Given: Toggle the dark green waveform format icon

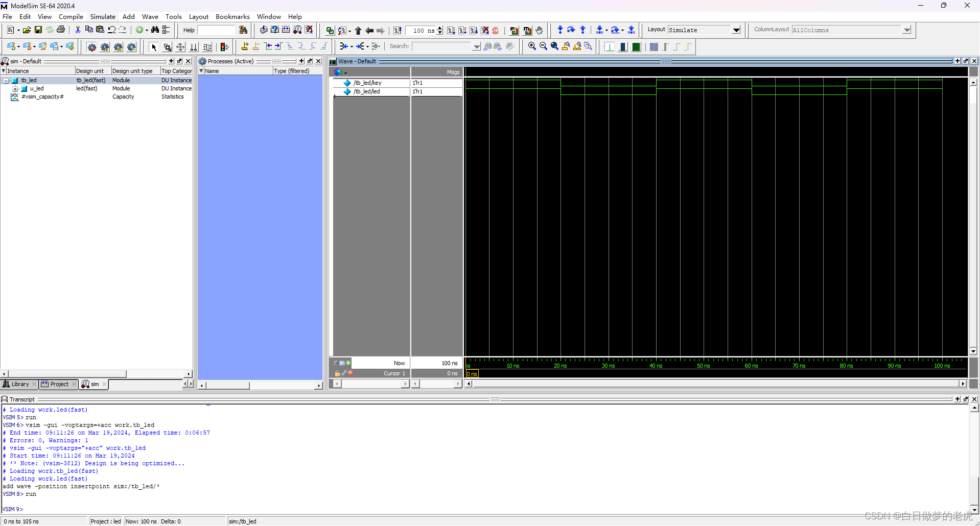Looking at the screenshot, I should 636,47.
